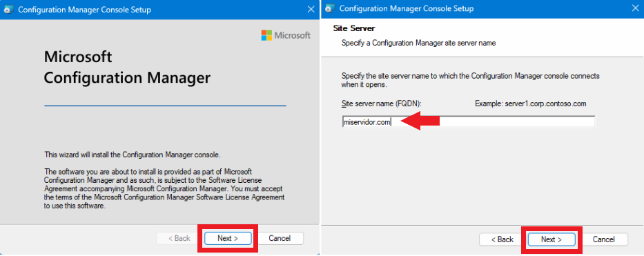
Task: Click the setup icon in left title bar
Action: point(9,10)
